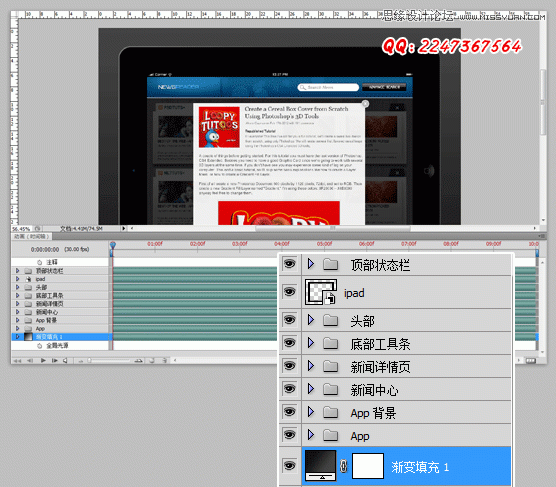
Task: Click the status bar icon beside zoom percentage
Action: pos(37,229)
